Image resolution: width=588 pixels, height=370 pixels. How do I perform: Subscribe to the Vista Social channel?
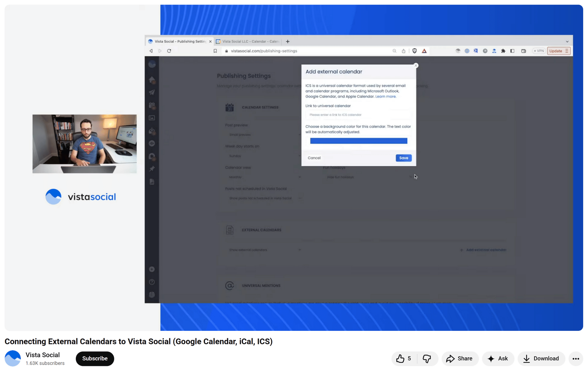(x=95, y=358)
